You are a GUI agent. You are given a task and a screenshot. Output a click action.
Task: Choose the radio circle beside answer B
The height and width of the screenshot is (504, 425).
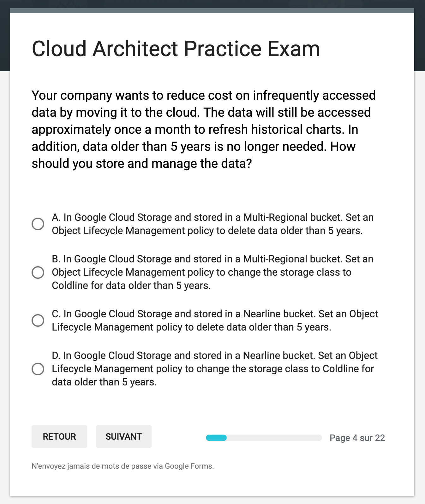coord(38,273)
